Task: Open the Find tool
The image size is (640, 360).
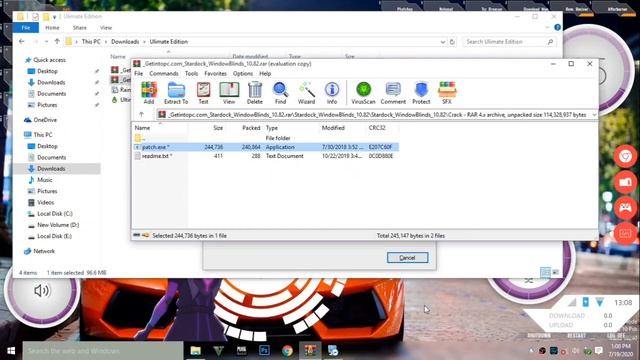Action: point(280,93)
